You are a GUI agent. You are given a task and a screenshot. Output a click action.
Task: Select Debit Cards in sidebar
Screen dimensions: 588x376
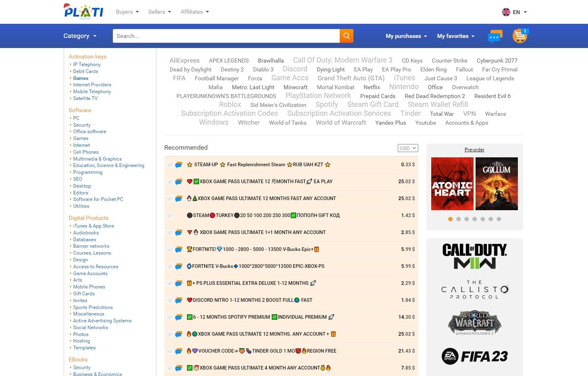click(x=85, y=71)
